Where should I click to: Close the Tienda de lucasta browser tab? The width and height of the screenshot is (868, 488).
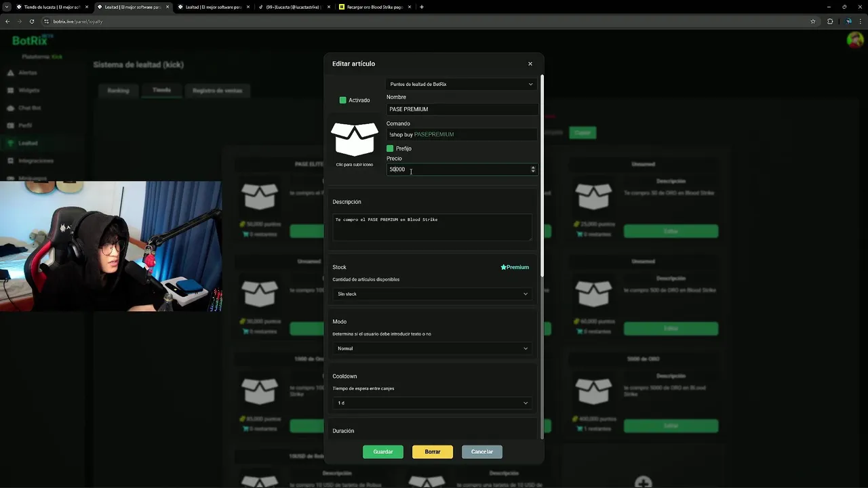click(x=87, y=7)
